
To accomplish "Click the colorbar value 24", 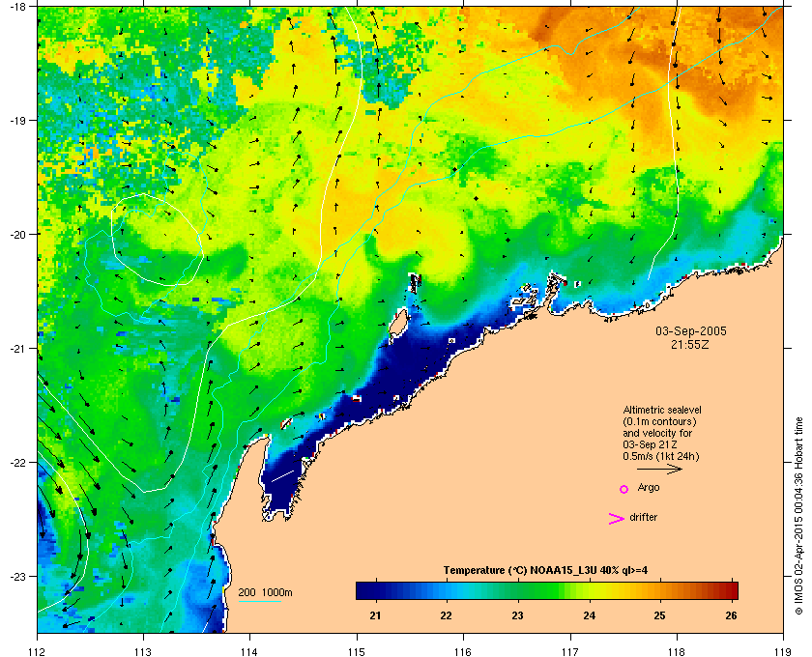I will click(x=589, y=615).
